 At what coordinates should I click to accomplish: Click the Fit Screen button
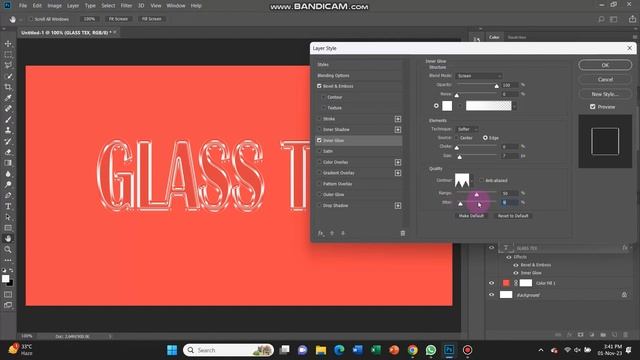(x=118, y=19)
